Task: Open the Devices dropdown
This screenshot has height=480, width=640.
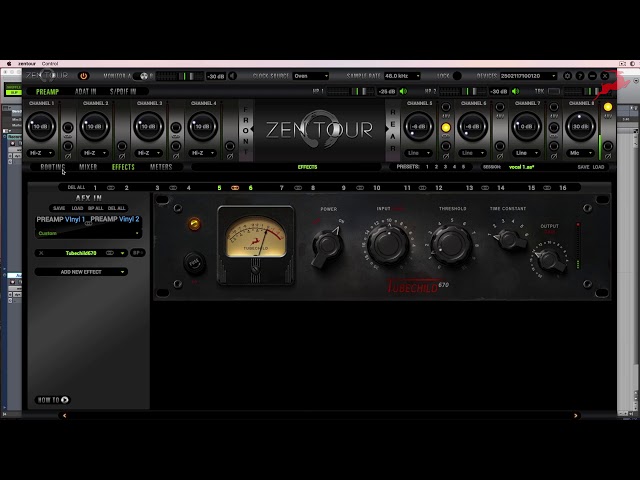Action: coord(529,76)
